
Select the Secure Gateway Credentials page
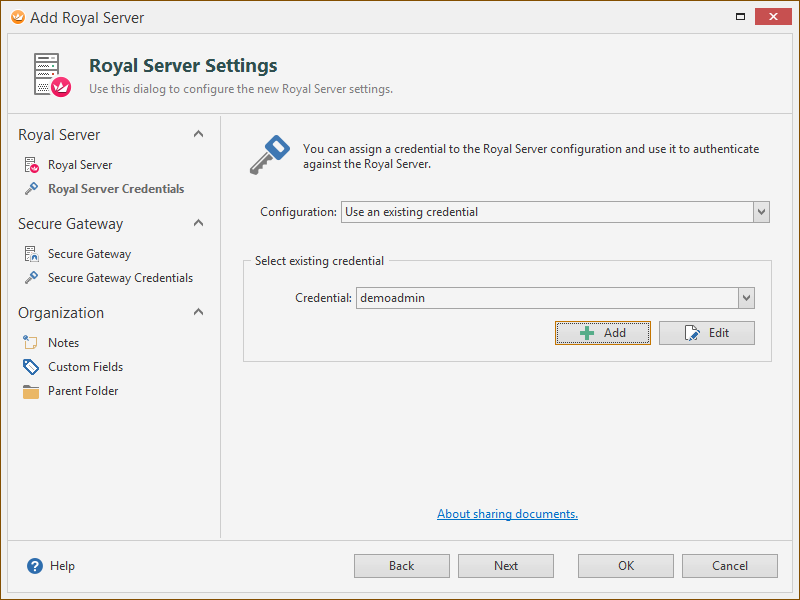tap(120, 278)
